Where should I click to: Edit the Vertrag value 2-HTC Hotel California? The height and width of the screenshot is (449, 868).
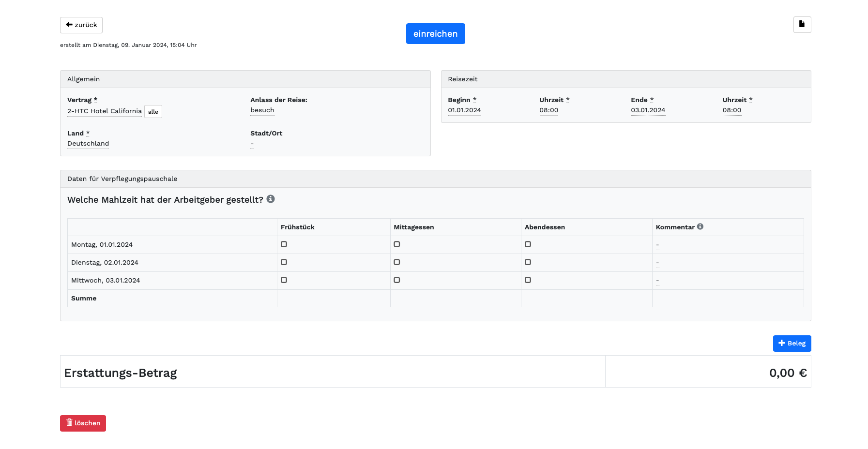point(105,111)
